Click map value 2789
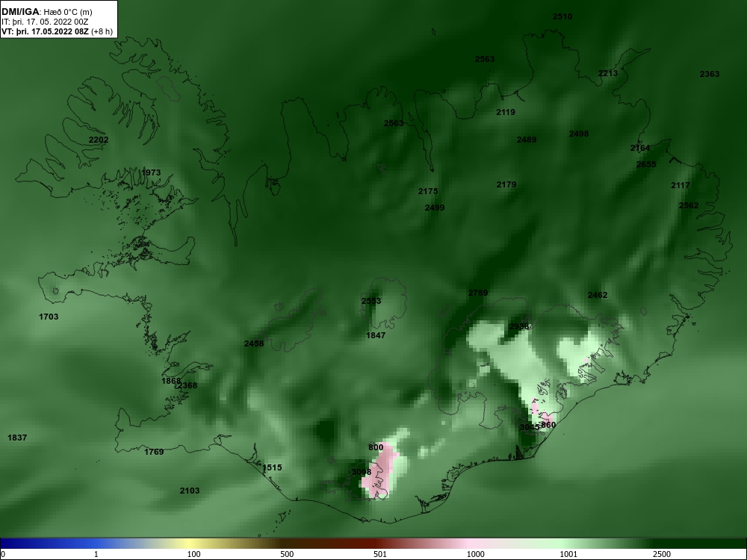The image size is (747, 560). (x=478, y=293)
